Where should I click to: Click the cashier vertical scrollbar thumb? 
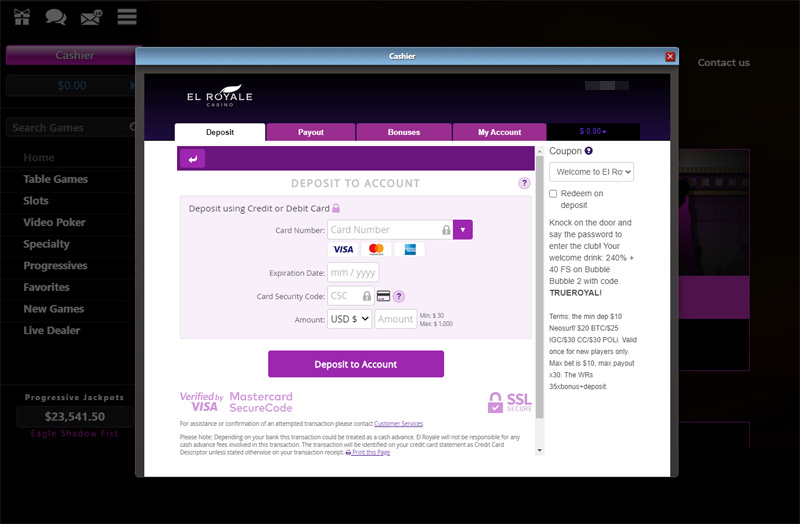[x=540, y=287]
